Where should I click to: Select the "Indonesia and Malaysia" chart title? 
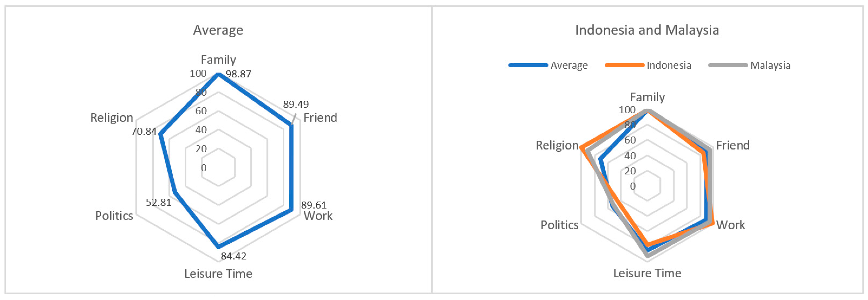647,30
